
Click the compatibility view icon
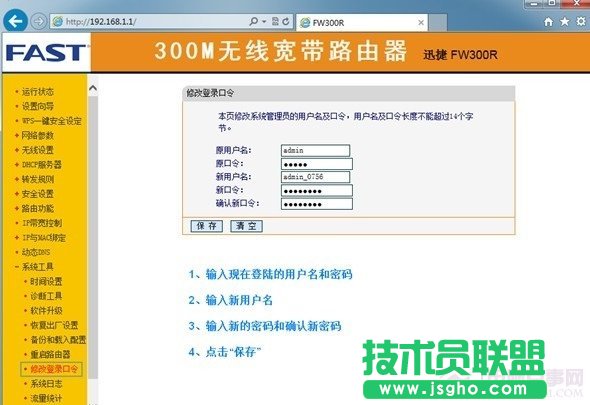[x=275, y=21]
